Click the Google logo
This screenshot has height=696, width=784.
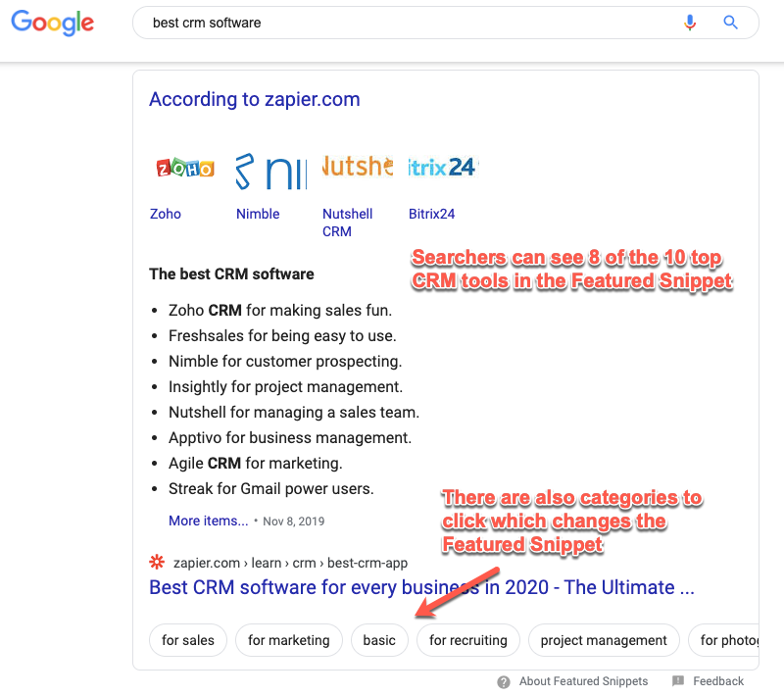click(x=52, y=24)
